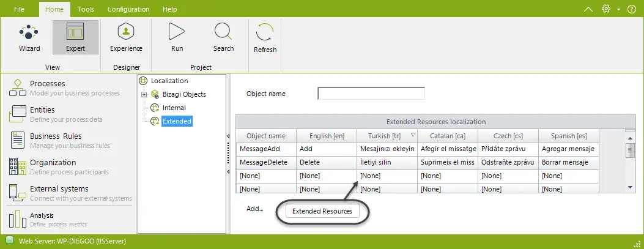Switch to the Home tab
The image size is (644, 249).
tap(54, 9)
